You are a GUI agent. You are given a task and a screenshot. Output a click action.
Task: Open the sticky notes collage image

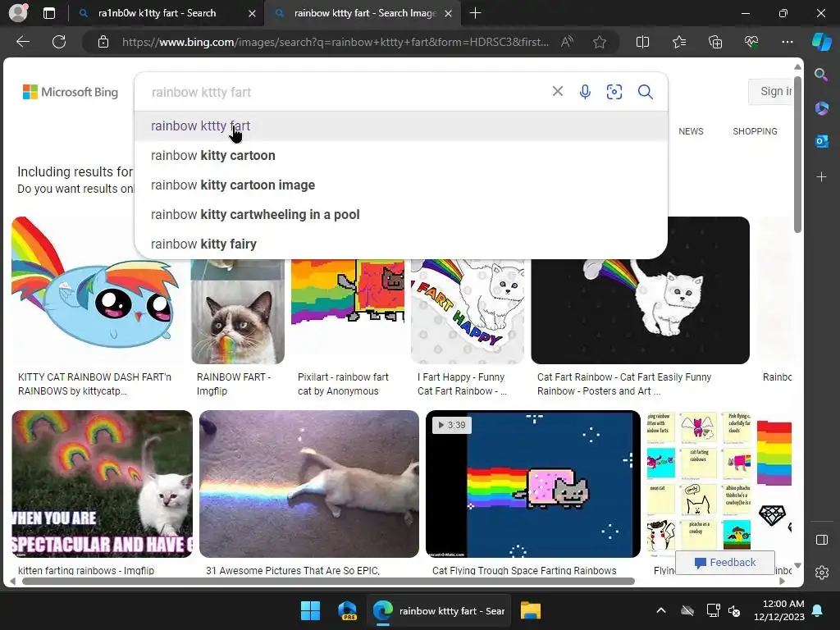(x=699, y=481)
